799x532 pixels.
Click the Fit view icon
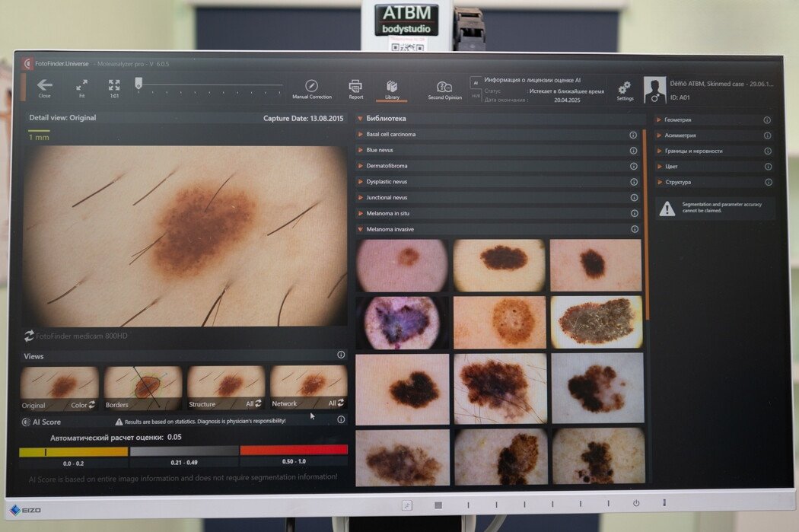[81, 86]
